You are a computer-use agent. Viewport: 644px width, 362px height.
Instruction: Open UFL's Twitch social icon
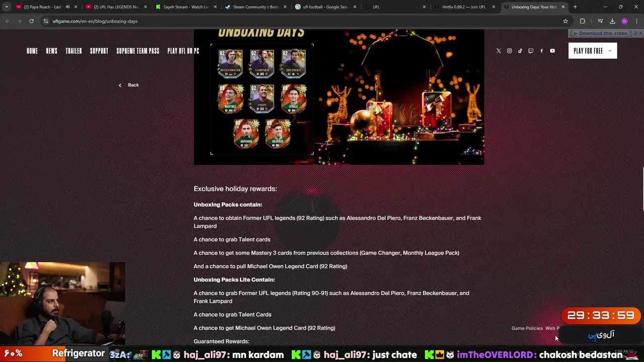[x=531, y=51]
